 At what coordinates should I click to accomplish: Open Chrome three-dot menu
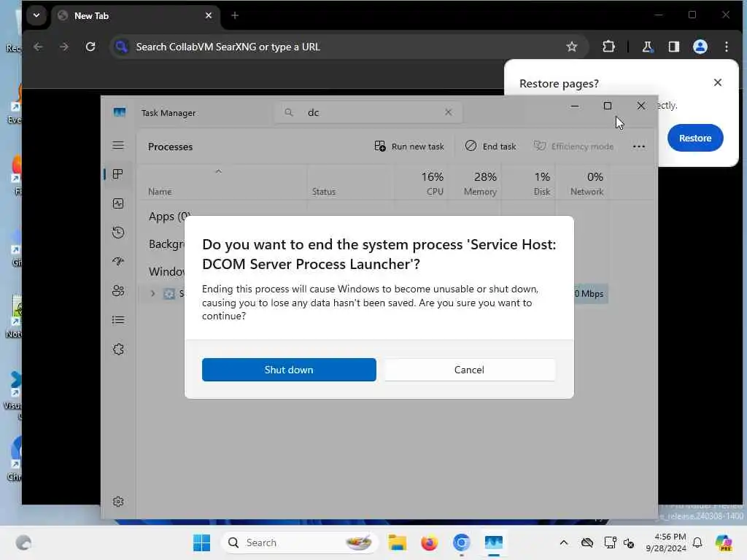[726, 47]
